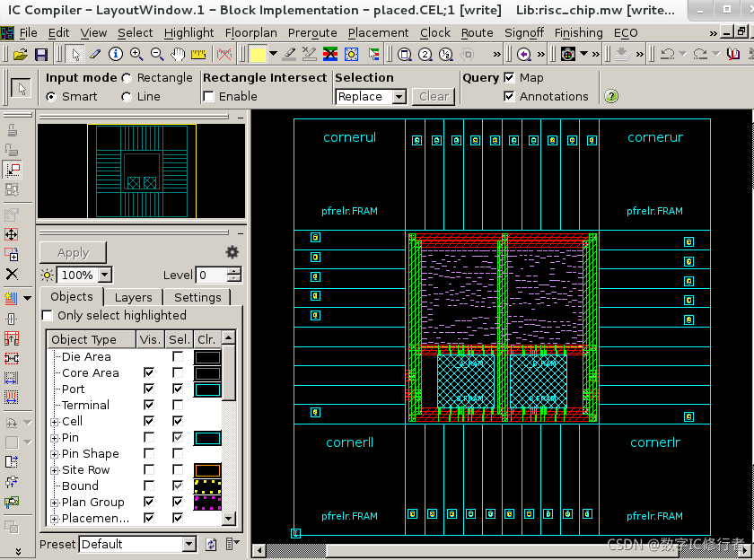Click the Apply button
The height and width of the screenshot is (560, 754).
73,253
